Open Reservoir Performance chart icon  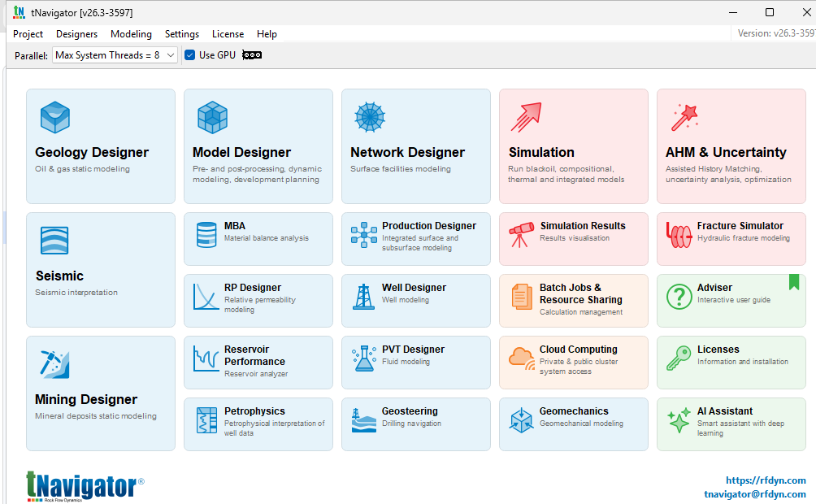(206, 358)
